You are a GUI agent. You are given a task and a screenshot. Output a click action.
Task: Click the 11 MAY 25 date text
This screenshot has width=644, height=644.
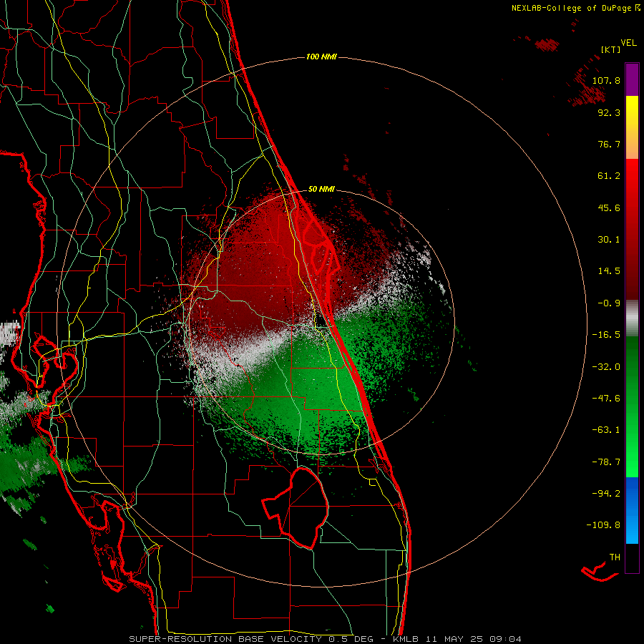[x=453, y=639]
